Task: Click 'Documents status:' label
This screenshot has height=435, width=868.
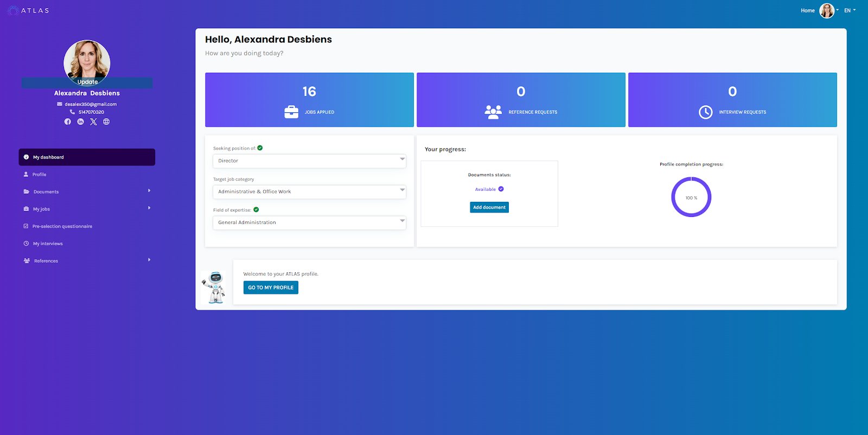Action: pyautogui.click(x=489, y=175)
